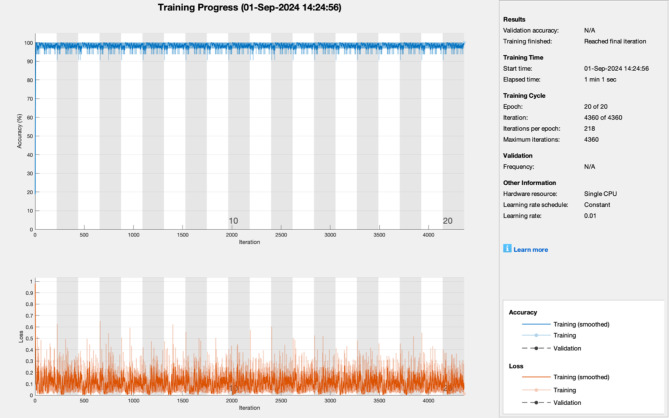Click epoch 10 marker in accuracy plot
Image resolution: width=669 pixels, height=418 pixels.
coord(233,221)
